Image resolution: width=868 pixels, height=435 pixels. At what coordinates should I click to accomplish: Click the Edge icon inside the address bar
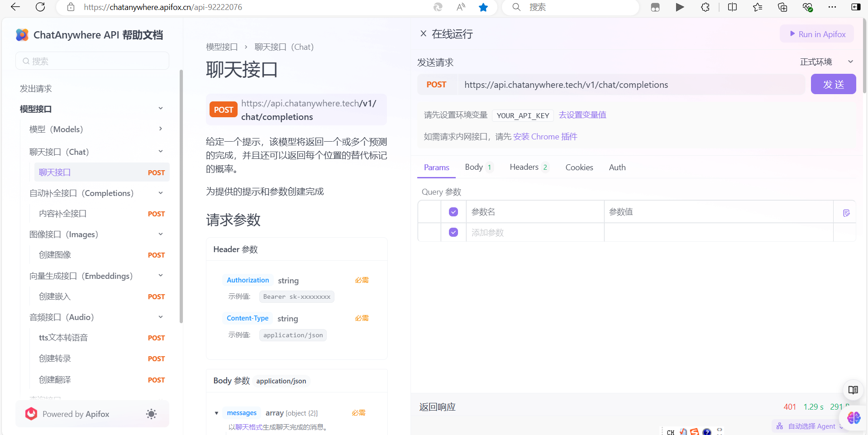(x=438, y=7)
